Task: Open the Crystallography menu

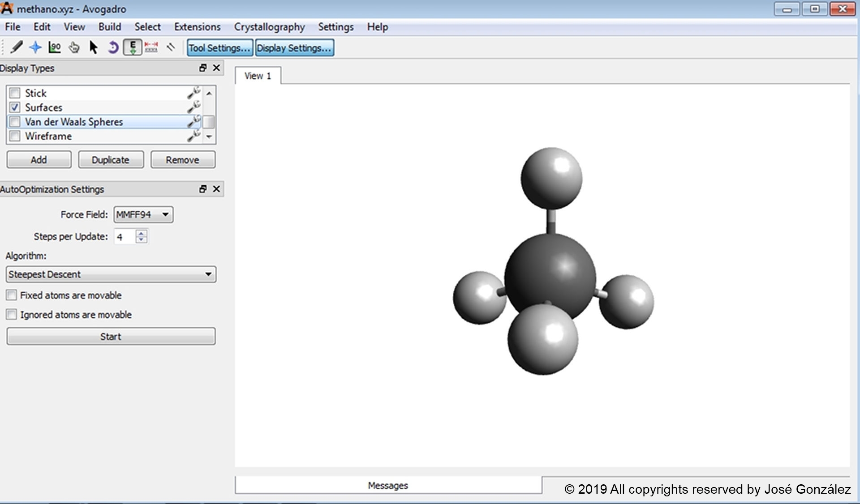Action: click(269, 27)
